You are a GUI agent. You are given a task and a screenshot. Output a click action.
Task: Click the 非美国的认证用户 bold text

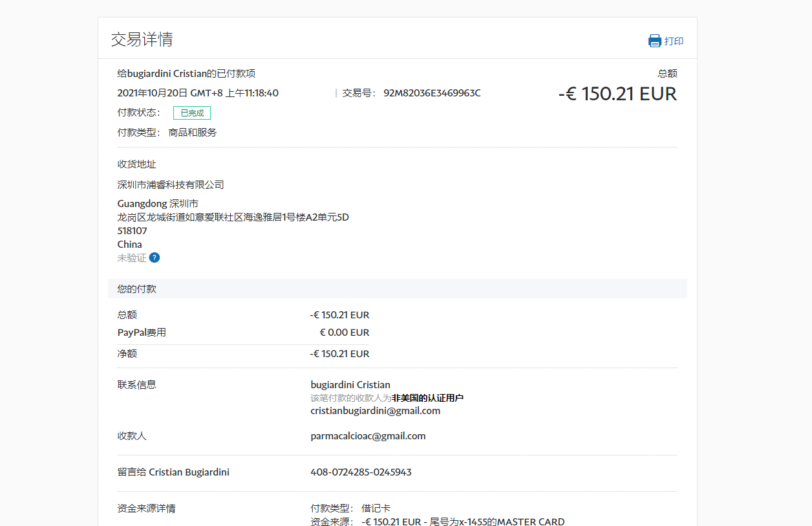coord(427,397)
